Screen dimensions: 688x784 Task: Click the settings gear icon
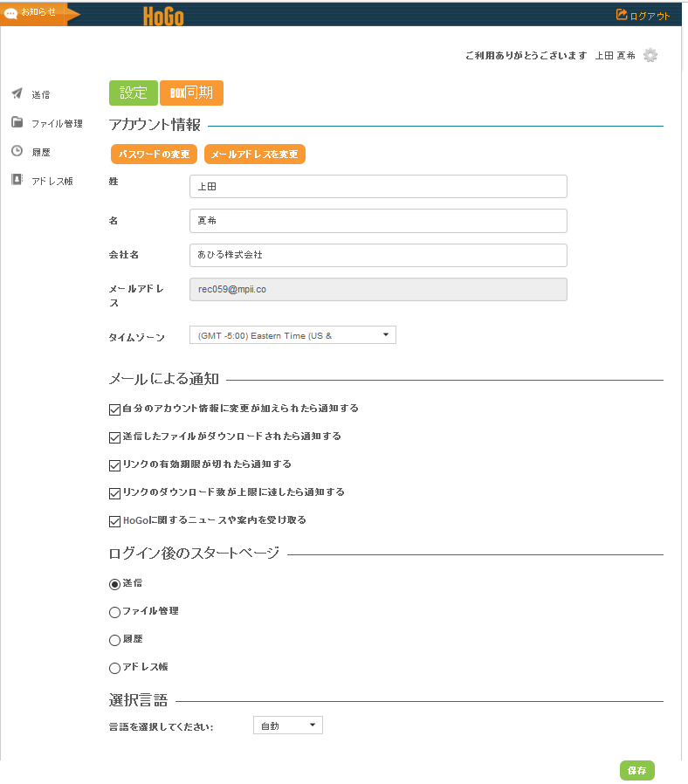[650, 55]
